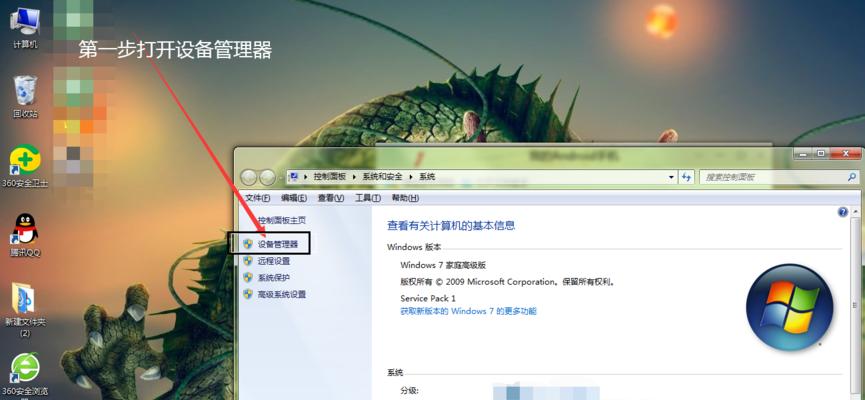Open 设备管理器 link
This screenshot has width=865, height=400.
tap(277, 244)
